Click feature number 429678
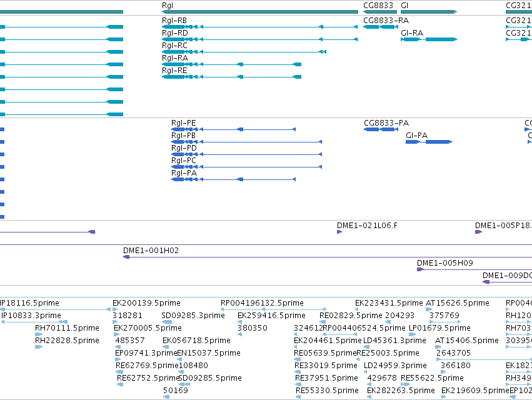 point(382,378)
